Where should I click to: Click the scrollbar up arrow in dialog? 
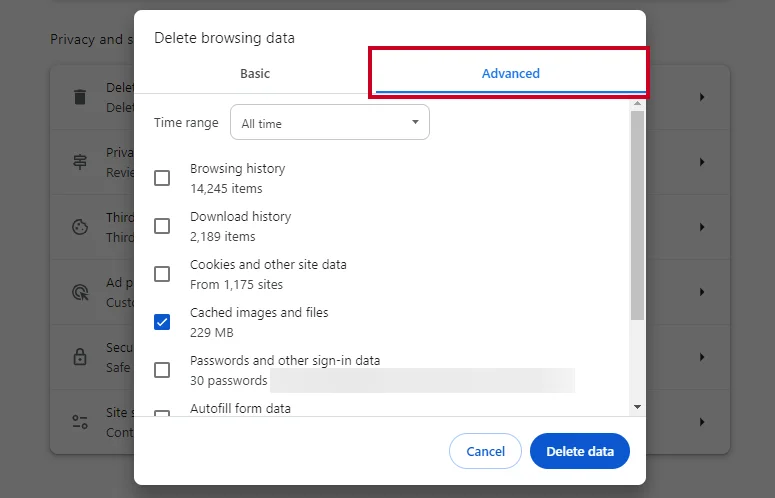(x=637, y=103)
